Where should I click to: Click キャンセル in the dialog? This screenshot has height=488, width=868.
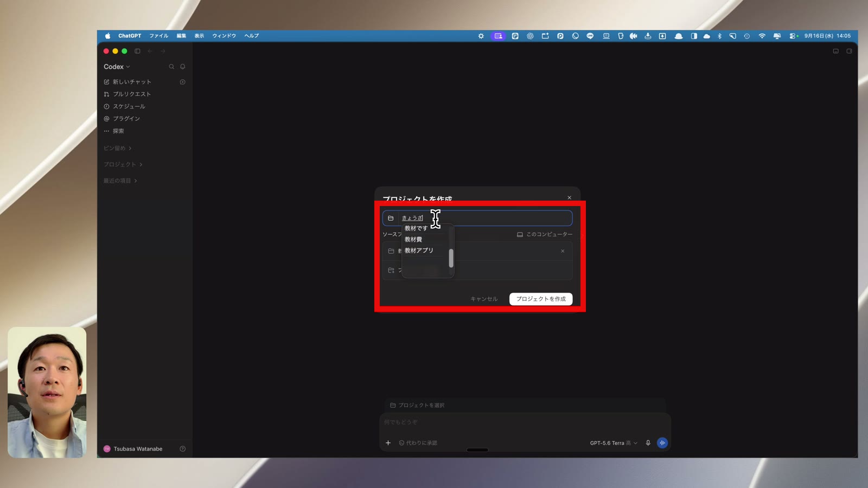[x=484, y=299]
